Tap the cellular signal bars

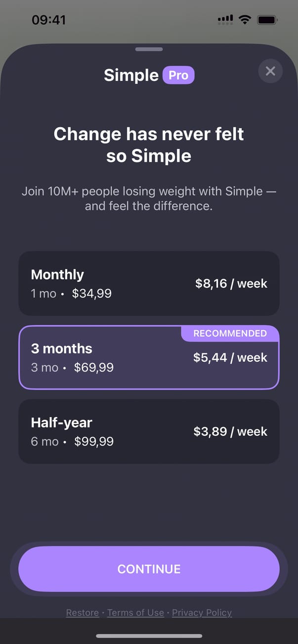click(225, 20)
